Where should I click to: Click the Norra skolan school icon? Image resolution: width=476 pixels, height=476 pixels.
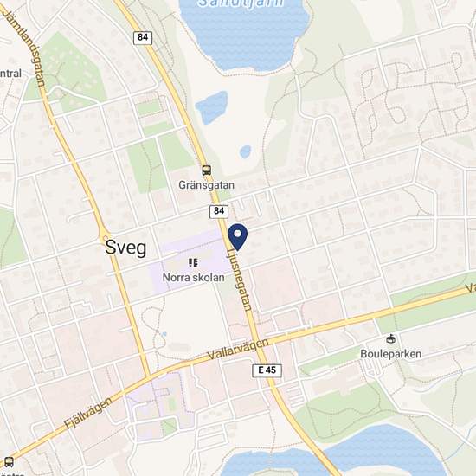pos(193,262)
